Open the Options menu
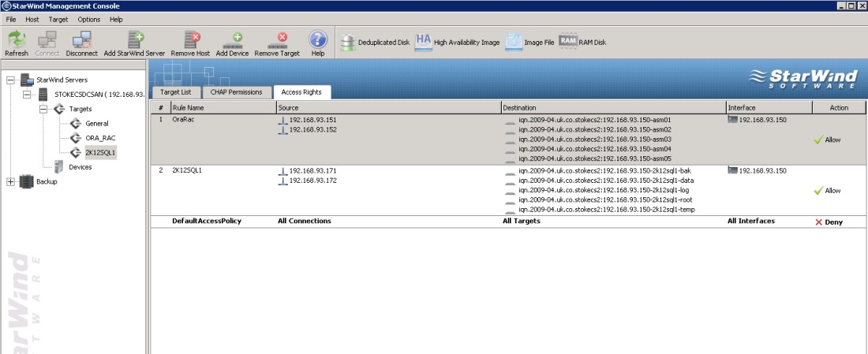Viewport: 868px width, 354px height. pyautogui.click(x=88, y=20)
